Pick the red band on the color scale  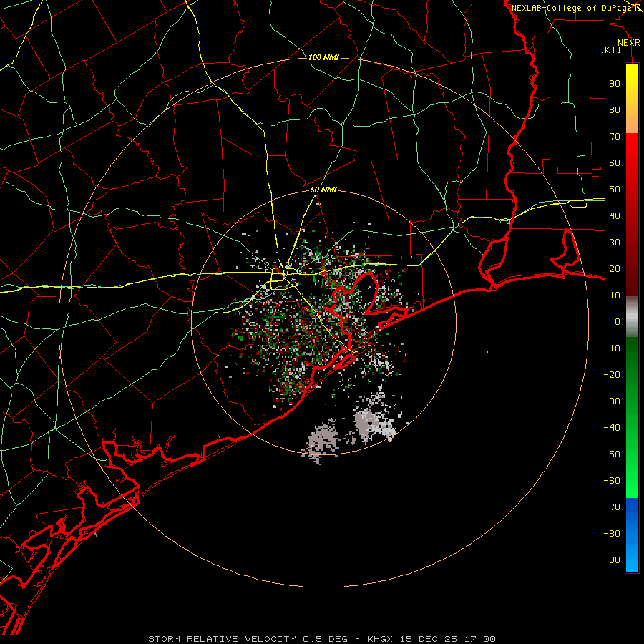pyautogui.click(x=632, y=213)
